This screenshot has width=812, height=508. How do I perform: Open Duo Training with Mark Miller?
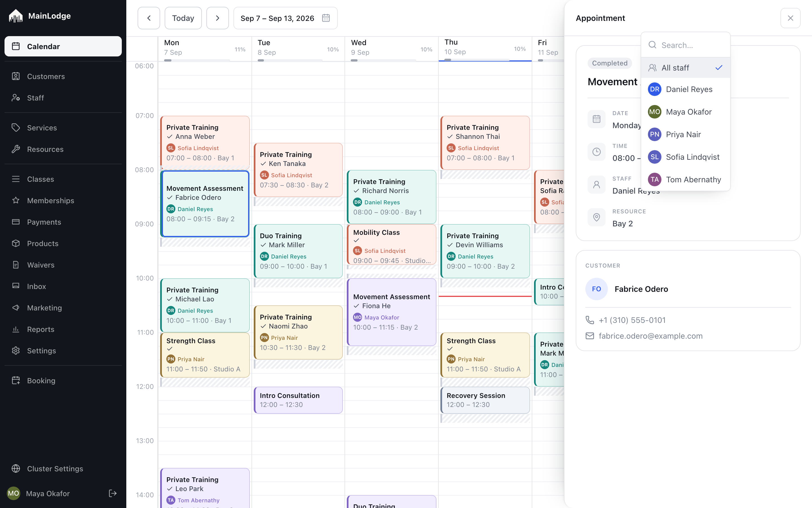click(x=298, y=251)
